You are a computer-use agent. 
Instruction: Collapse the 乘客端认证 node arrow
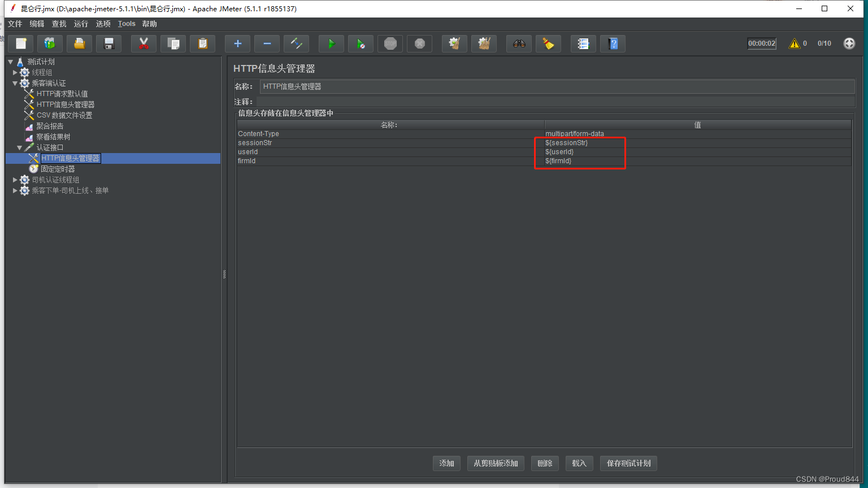tap(15, 83)
